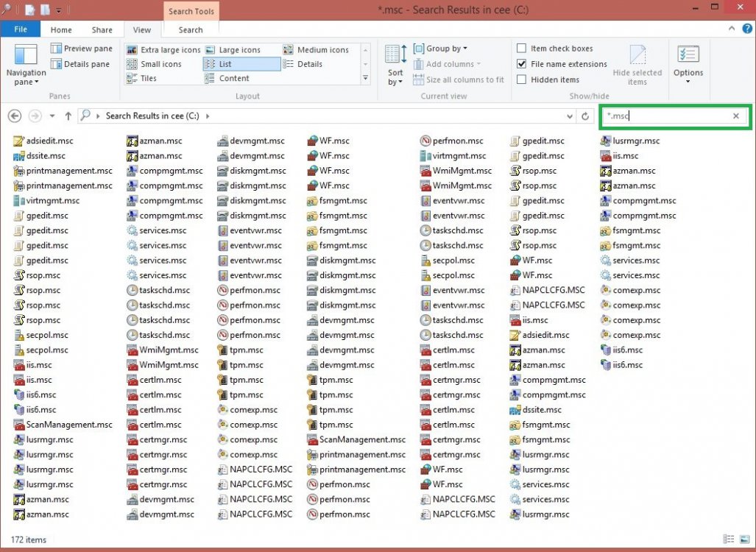756x552 pixels.
Task: Open the Sort by menu
Action: point(396,65)
